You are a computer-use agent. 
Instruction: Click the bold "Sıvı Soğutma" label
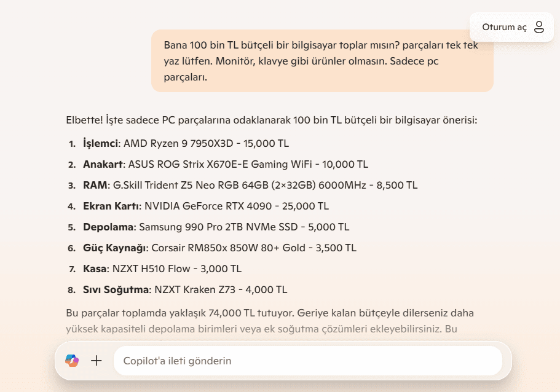pyautogui.click(x=116, y=289)
